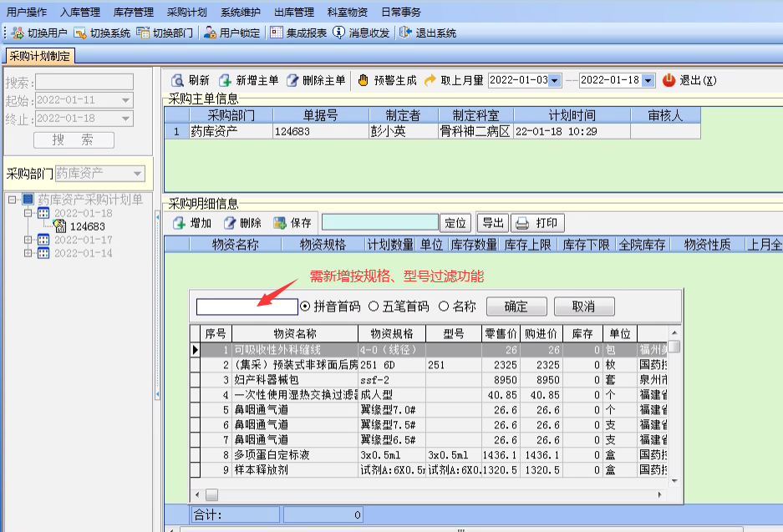
Task: Open the 系统维护 menu
Action: coord(240,12)
